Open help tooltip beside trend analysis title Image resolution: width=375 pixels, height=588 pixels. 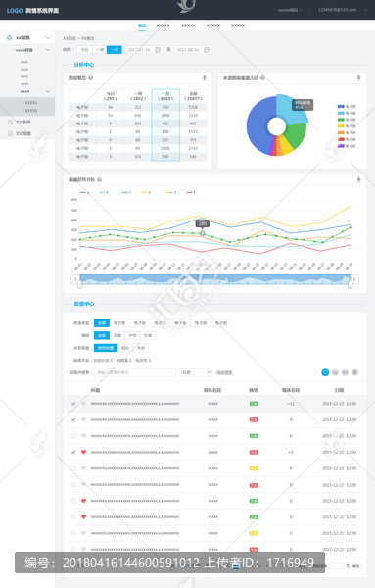(99, 179)
